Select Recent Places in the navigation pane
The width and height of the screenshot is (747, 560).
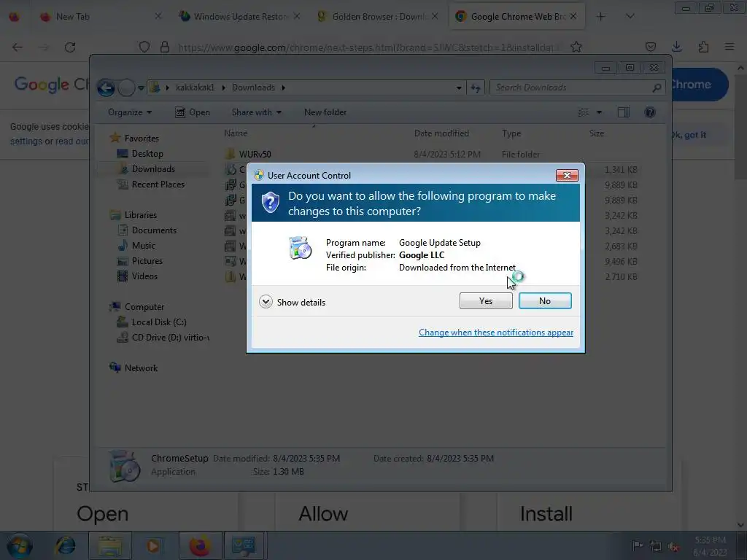pos(158,184)
